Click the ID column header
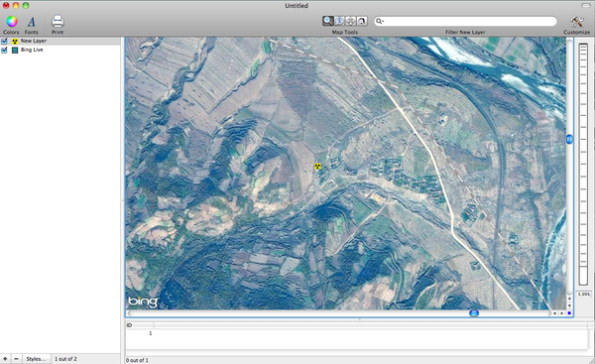595x364 pixels. (140, 325)
